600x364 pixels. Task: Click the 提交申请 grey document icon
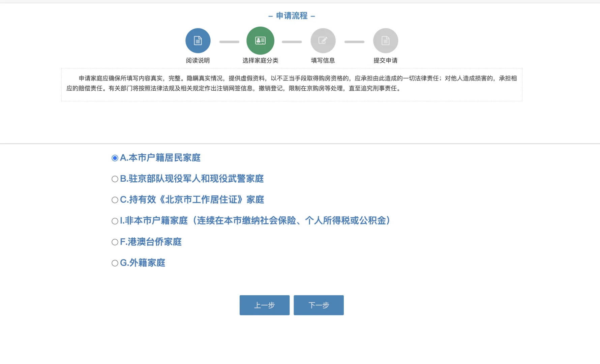[386, 40]
